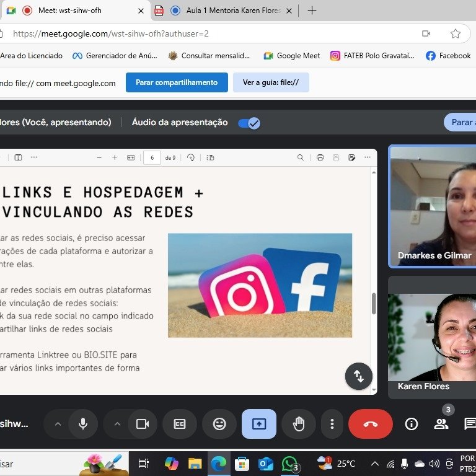Open the 25°C weather widget

336,464
